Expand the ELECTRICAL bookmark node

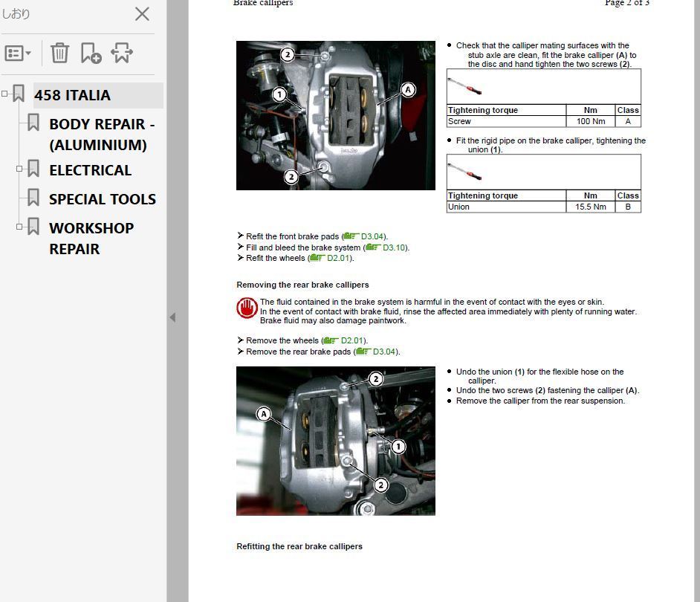pos(19,169)
